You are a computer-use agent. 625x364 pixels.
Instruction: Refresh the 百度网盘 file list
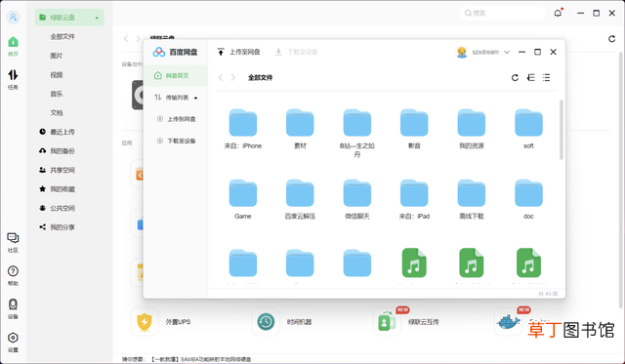pos(515,78)
